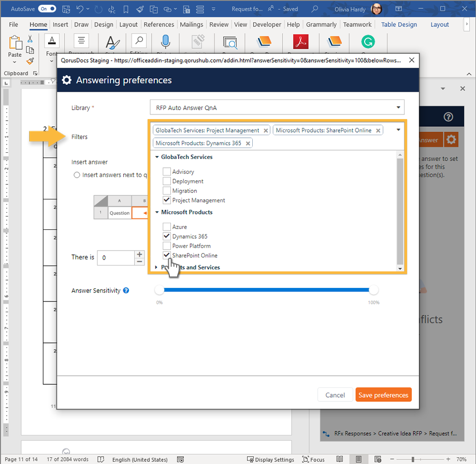Screen dimensions: 476x464
Task: Click the spelling proofing book icon in status bar
Action: point(101,459)
